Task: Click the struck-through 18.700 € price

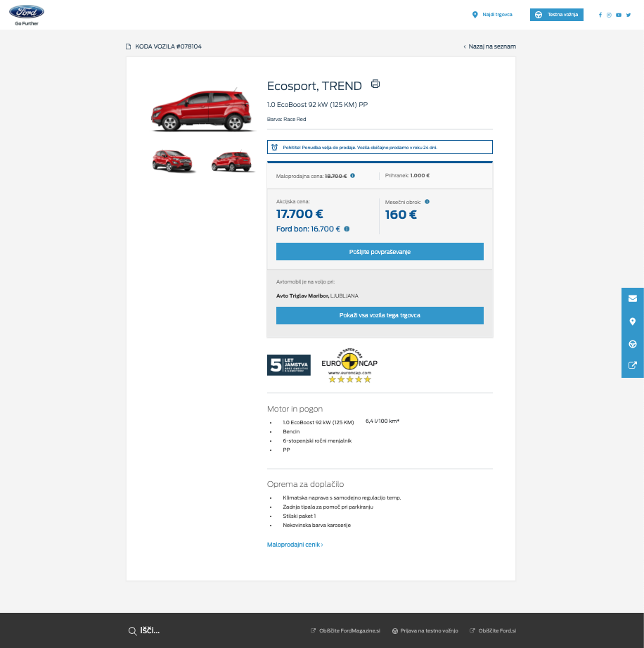Action: (336, 176)
